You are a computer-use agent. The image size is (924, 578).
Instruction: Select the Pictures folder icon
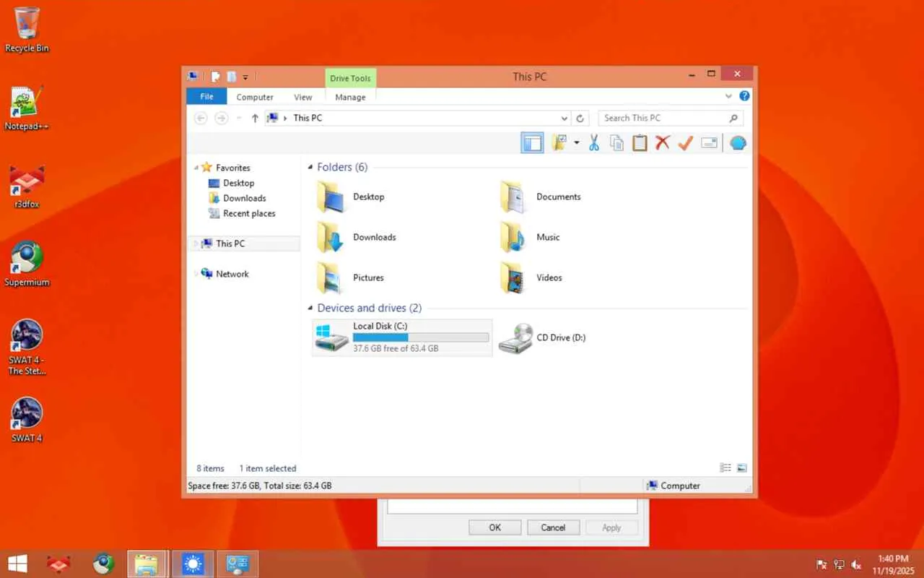(329, 277)
